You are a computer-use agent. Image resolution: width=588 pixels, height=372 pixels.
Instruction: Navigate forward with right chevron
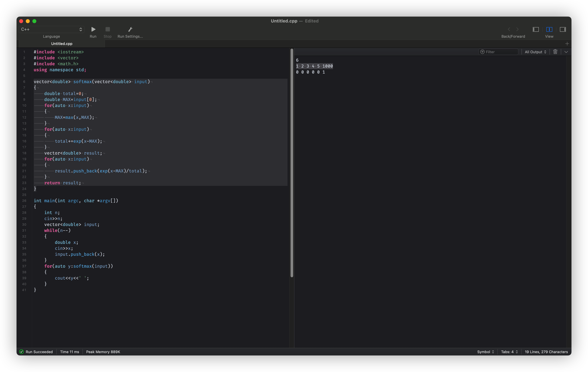click(x=517, y=29)
